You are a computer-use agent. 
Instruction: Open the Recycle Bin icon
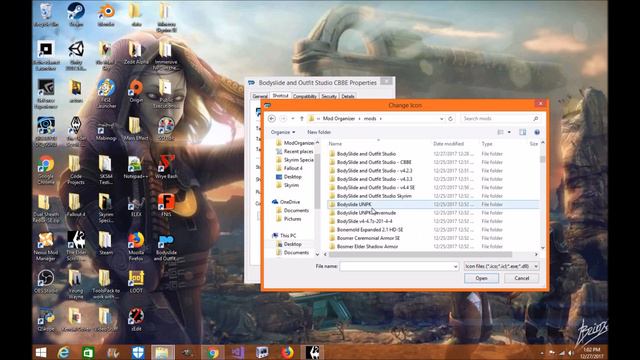[x=46, y=14]
